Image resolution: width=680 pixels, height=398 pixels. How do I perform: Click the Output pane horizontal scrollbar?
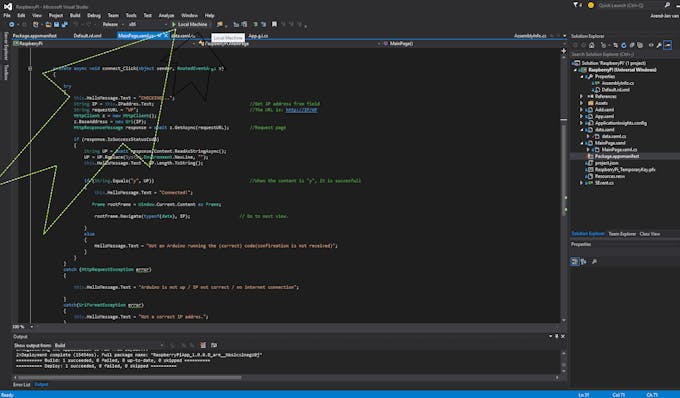coord(130,378)
